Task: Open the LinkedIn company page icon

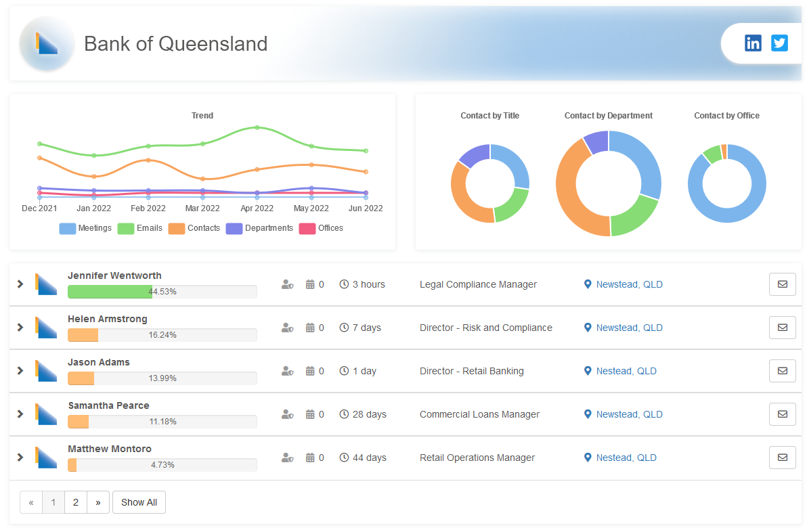Action: pyautogui.click(x=753, y=43)
